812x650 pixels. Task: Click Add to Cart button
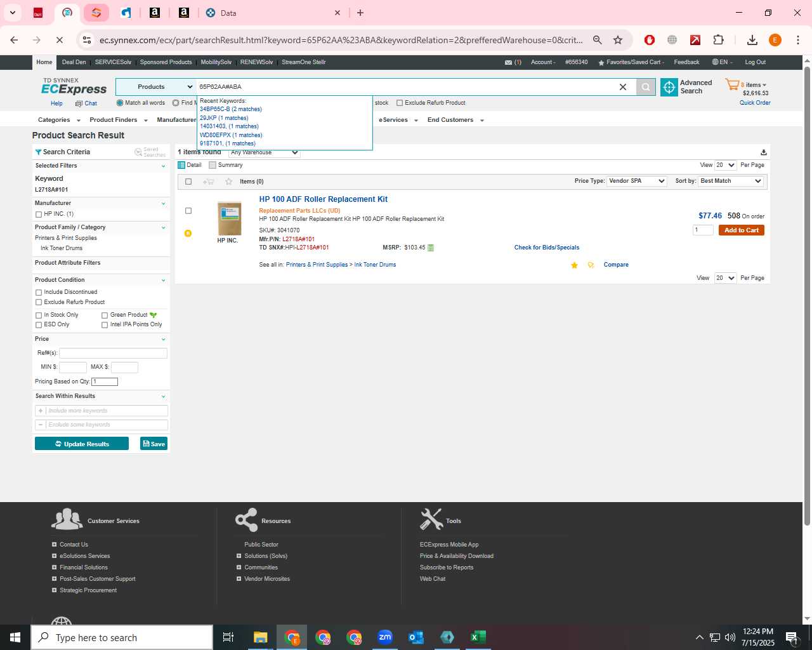(x=741, y=230)
